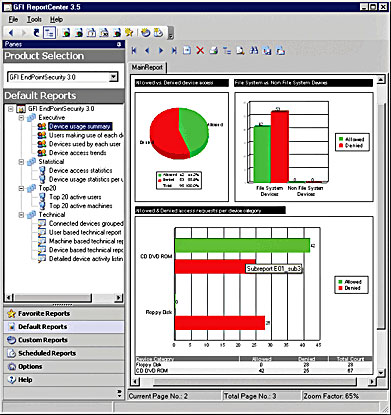391x415 pixels.
Task: Print the report with printer icon
Action: (214, 51)
